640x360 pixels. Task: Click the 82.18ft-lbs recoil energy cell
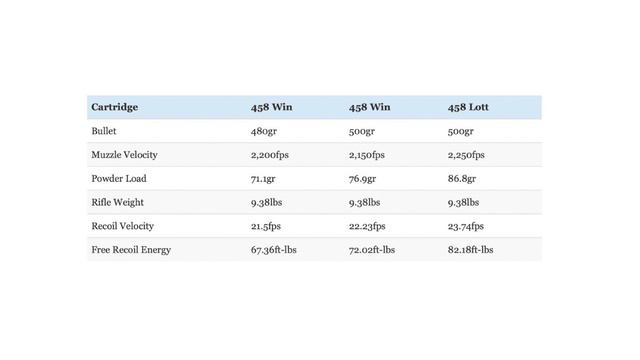[471, 250]
